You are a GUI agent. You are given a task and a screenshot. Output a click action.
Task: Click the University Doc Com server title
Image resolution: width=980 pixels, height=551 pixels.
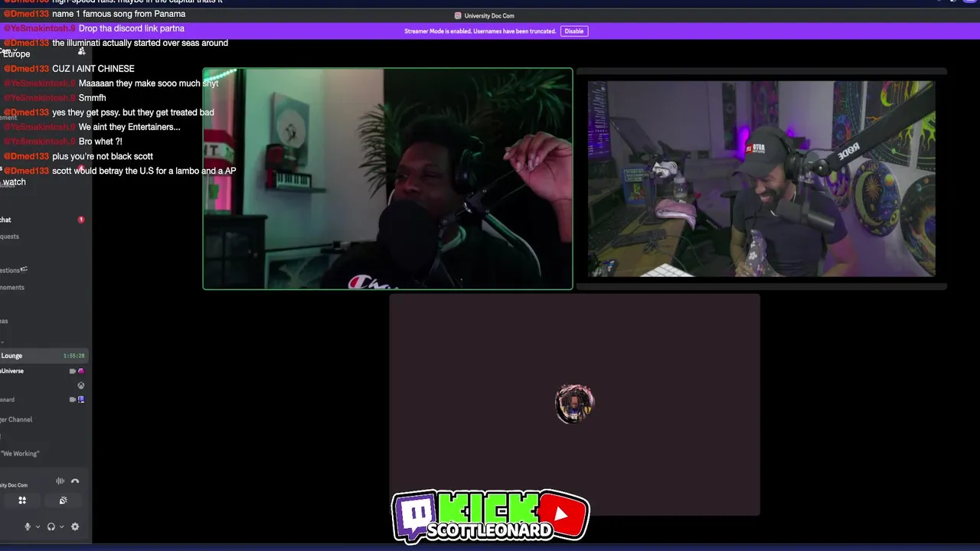point(488,15)
